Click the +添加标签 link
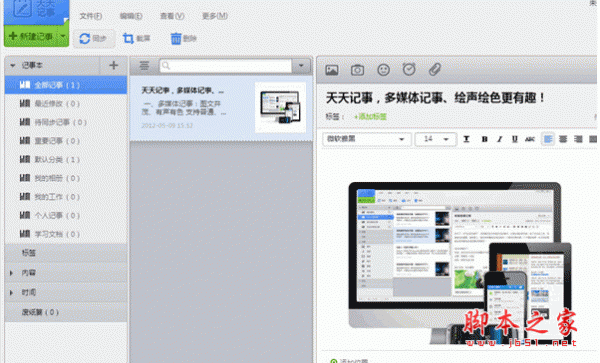Image resolution: width=600 pixels, height=363 pixels. tap(370, 117)
